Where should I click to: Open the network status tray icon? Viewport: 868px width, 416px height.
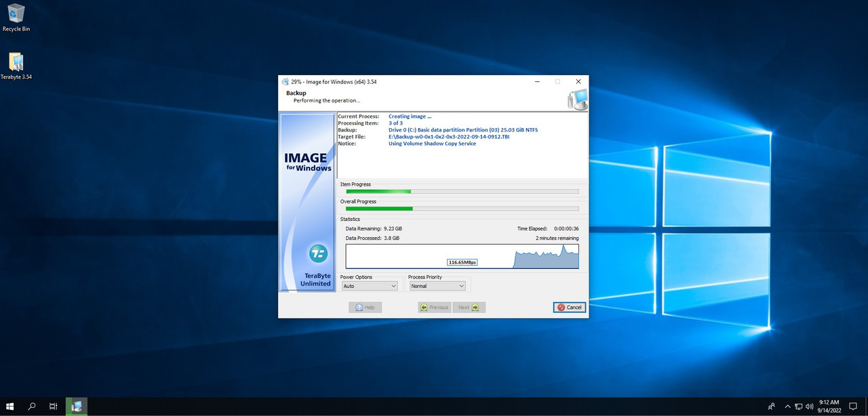point(798,407)
